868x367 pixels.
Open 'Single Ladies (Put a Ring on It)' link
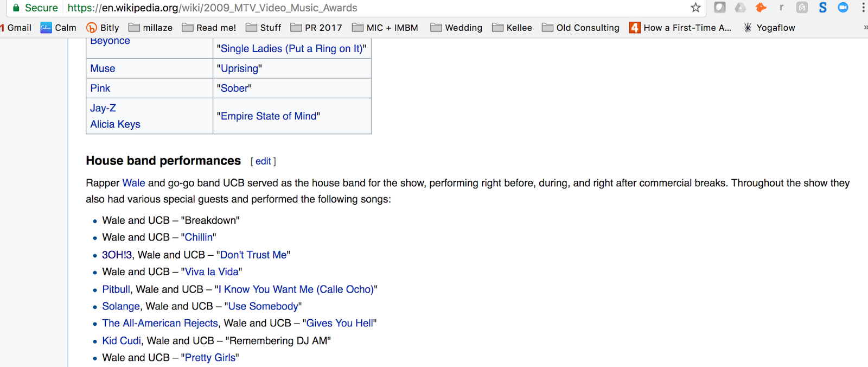tap(291, 49)
